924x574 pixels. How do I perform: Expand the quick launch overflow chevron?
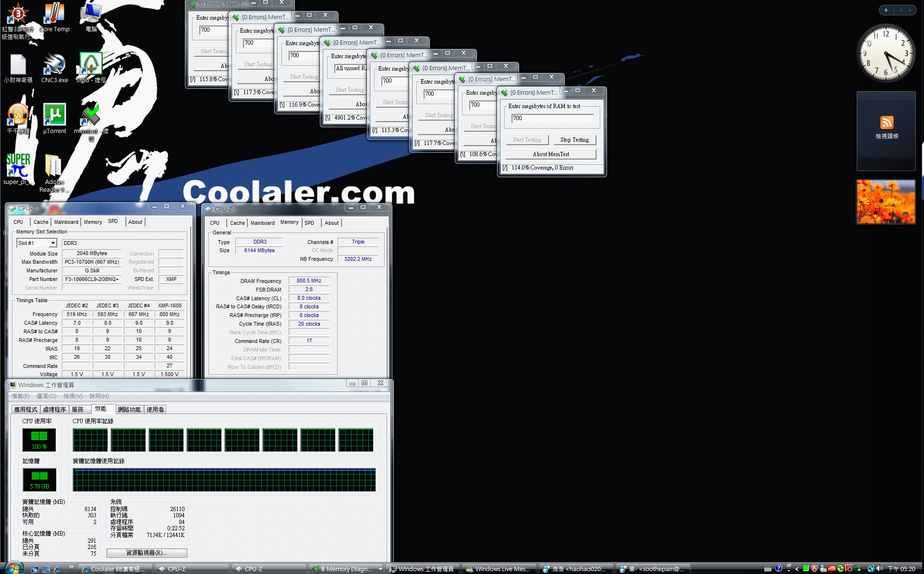(71, 567)
